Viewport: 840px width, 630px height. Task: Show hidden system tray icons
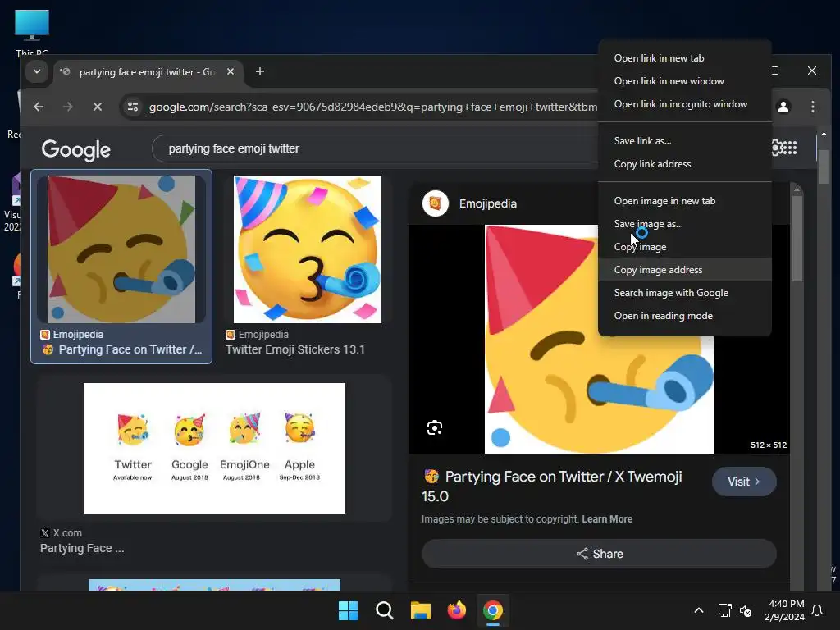point(699,610)
